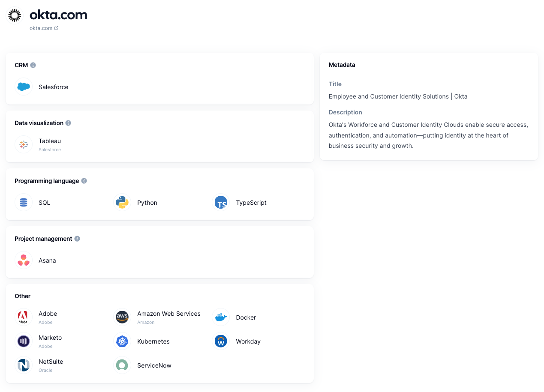This screenshot has width=544, height=392.
Task: Select the ServiceNow technology name
Action: [154, 365]
